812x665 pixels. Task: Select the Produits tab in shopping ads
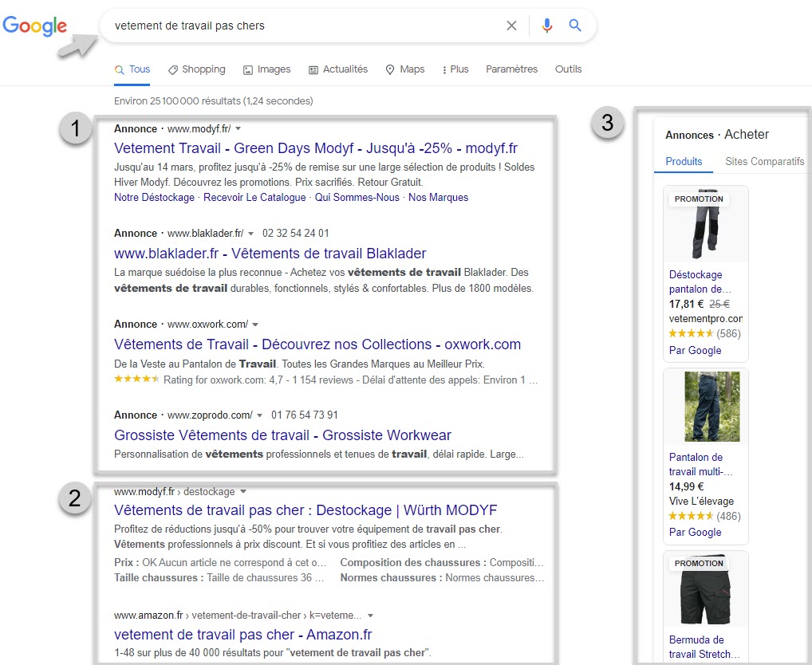click(684, 161)
